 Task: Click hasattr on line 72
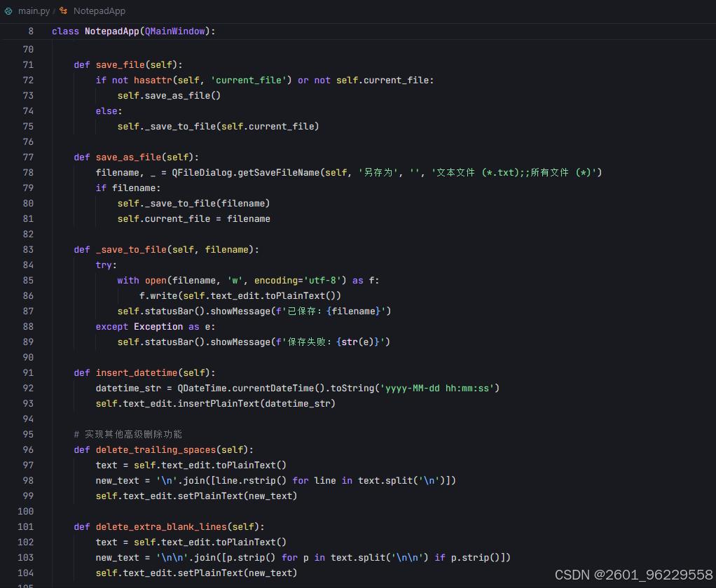pos(153,80)
